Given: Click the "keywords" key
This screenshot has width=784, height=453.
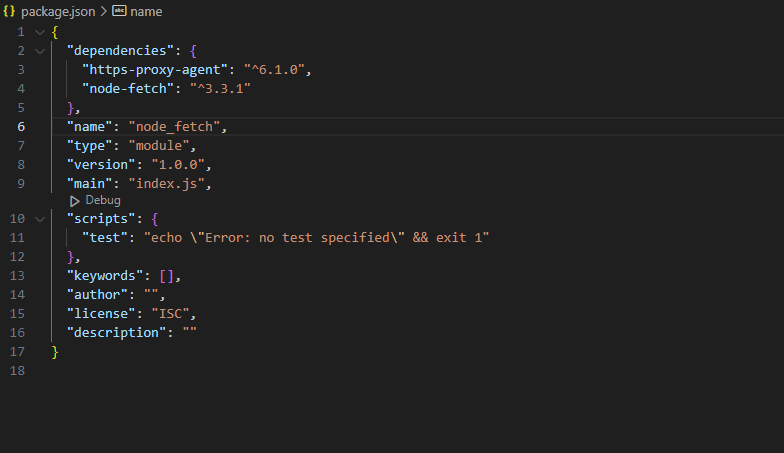Looking at the screenshot, I should tap(105, 276).
